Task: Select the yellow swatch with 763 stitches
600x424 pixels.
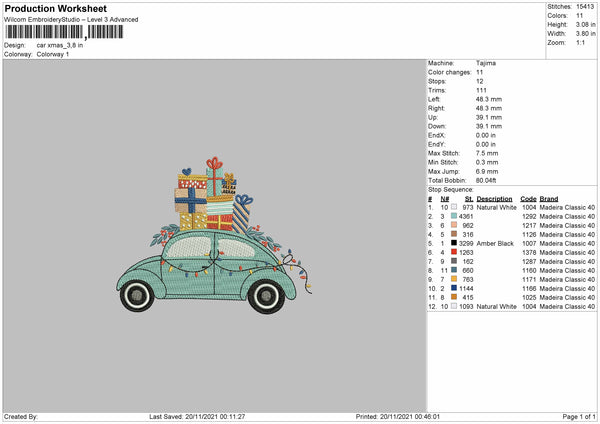Action: tap(455, 279)
